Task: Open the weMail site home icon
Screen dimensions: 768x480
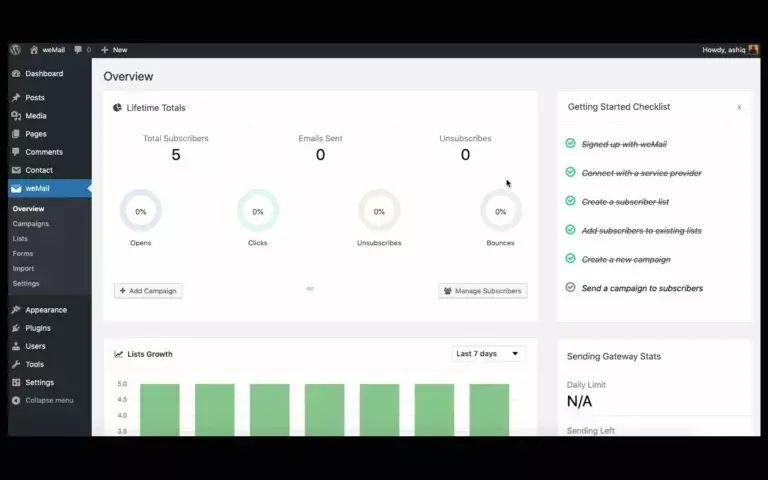Action: (x=34, y=49)
